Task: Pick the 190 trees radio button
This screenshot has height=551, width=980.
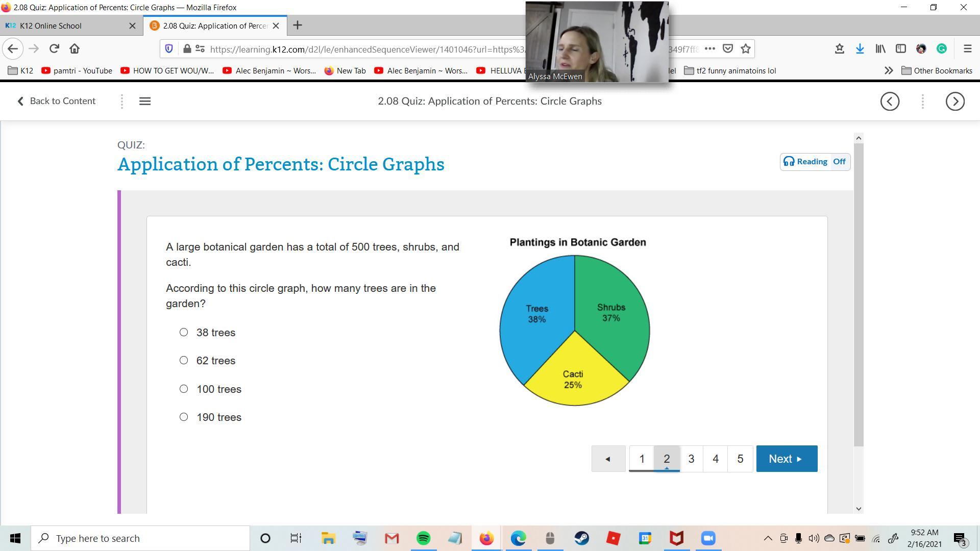Action: pyautogui.click(x=184, y=417)
